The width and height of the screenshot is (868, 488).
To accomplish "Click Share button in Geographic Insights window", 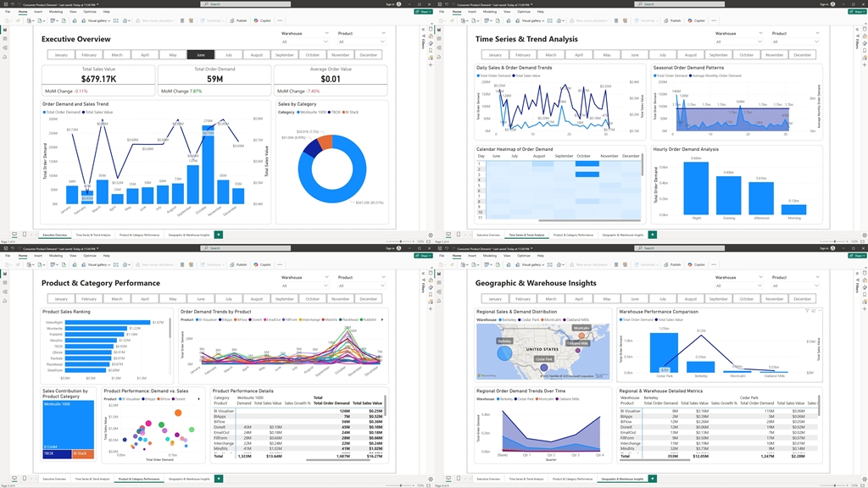I will pyautogui.click(x=857, y=256).
